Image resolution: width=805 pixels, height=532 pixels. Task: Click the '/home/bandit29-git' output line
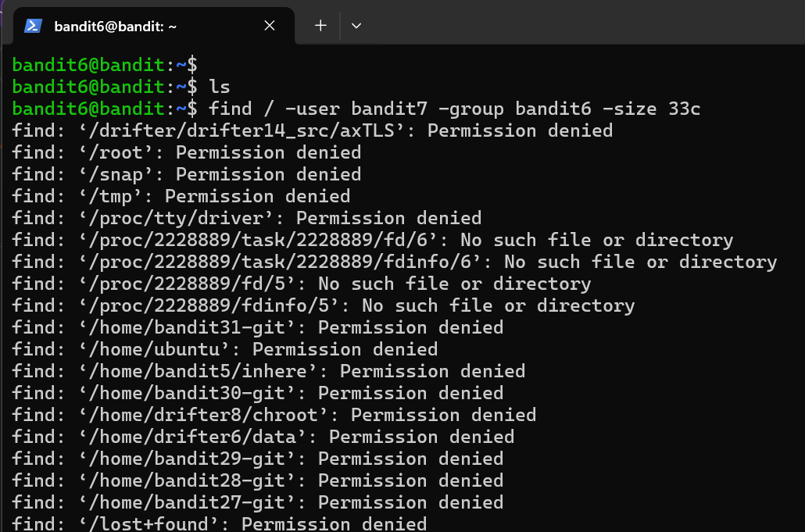click(258, 459)
